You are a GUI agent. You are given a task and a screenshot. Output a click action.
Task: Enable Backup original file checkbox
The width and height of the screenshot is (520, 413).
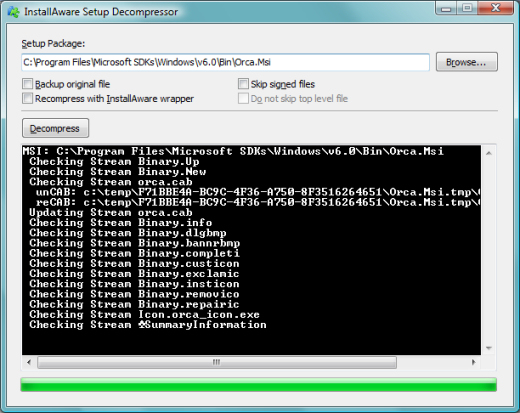(27, 84)
